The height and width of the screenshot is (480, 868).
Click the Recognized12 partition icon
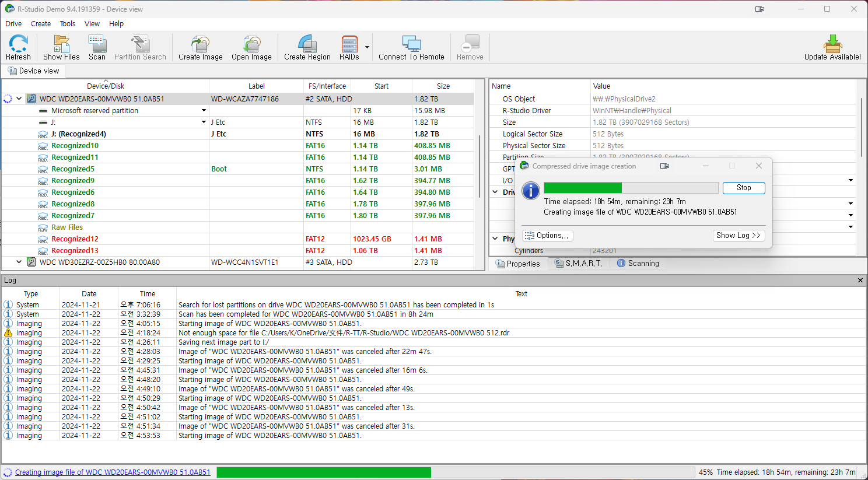(43, 239)
